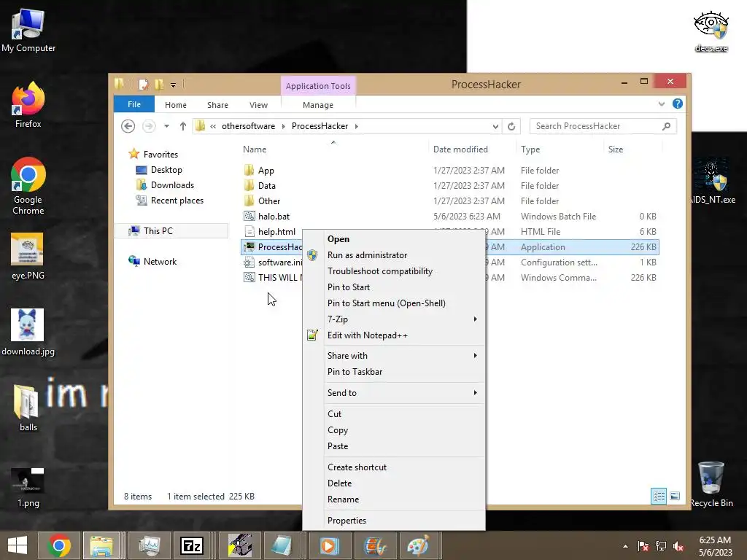Switch to large icons view layout

(675, 496)
